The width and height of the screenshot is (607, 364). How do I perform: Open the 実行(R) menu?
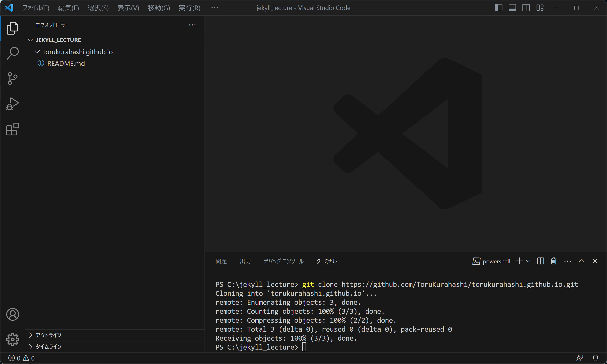click(189, 8)
